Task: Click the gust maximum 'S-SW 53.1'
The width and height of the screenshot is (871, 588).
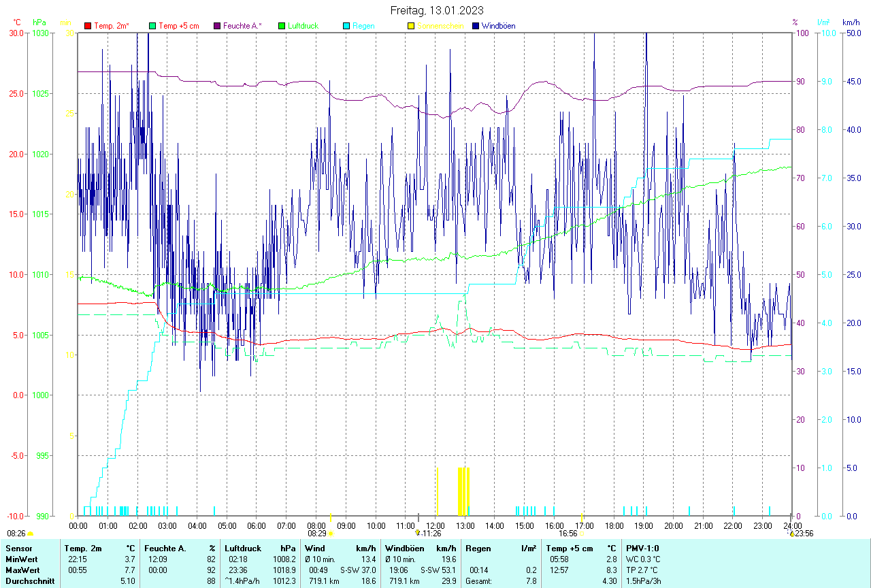Action: pyautogui.click(x=438, y=570)
